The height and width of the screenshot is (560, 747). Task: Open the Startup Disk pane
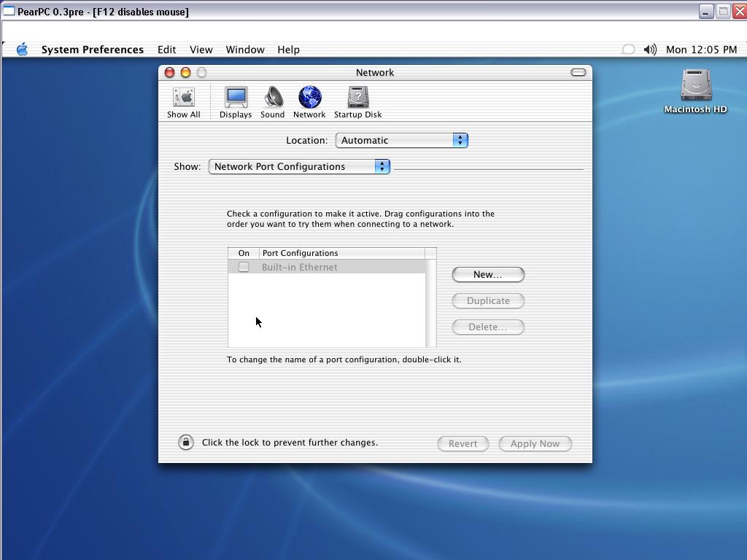click(x=357, y=102)
